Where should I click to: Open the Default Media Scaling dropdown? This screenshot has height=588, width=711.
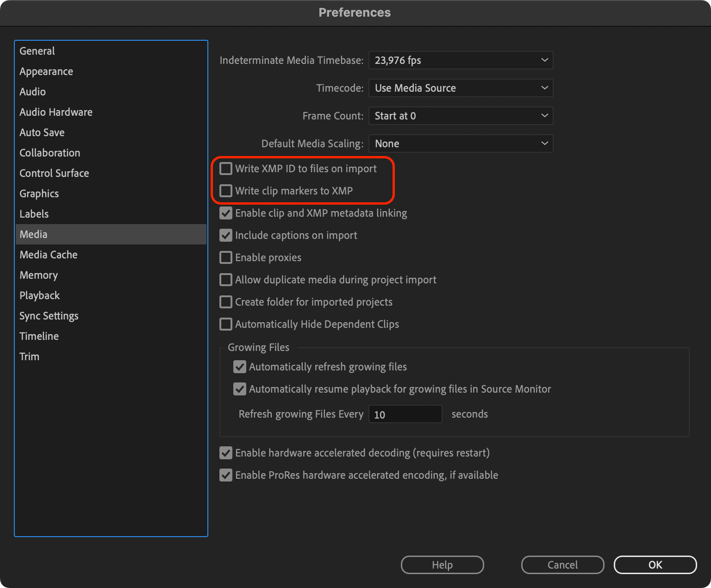pos(461,144)
